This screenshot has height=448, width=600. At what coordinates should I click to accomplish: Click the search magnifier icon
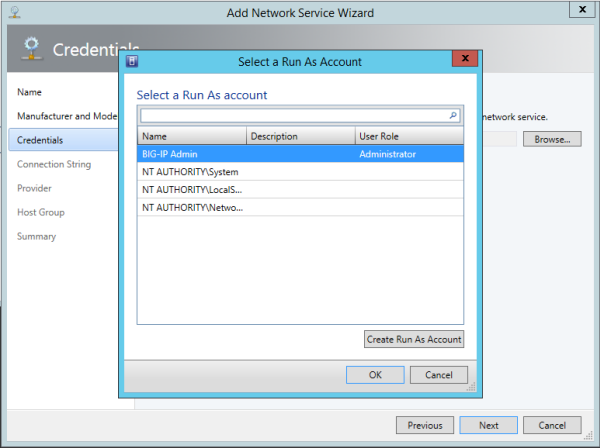(453, 116)
